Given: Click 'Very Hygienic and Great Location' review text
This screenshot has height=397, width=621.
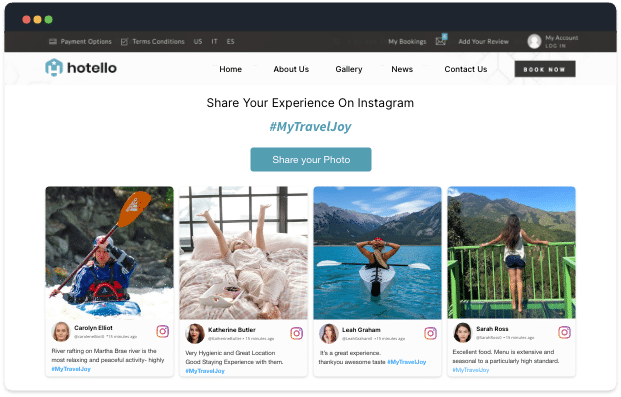Looking at the screenshot, I should pyautogui.click(x=234, y=357).
